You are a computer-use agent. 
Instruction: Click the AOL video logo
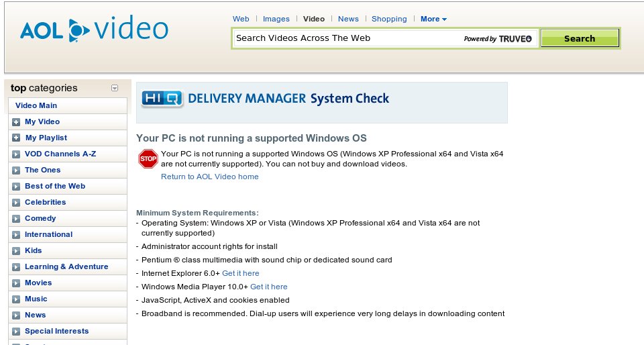[94, 29]
